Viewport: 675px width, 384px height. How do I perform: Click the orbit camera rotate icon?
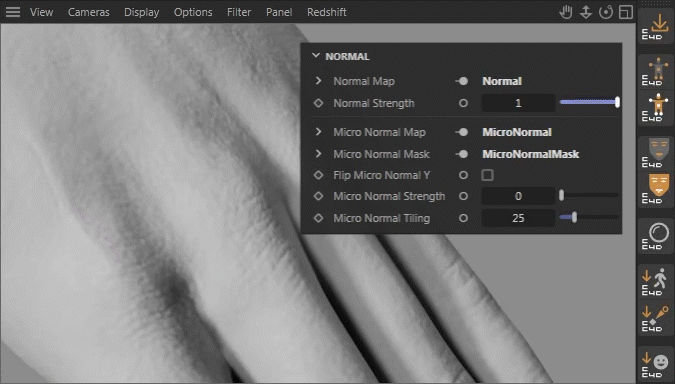(x=606, y=12)
